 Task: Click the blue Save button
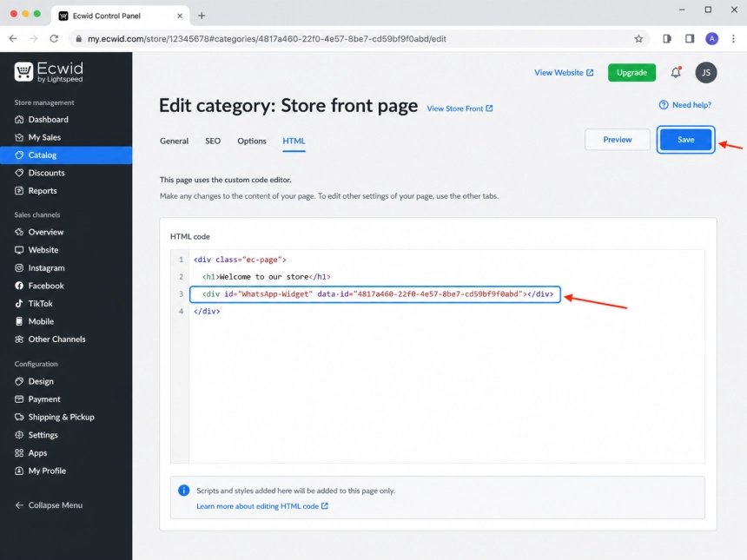685,140
